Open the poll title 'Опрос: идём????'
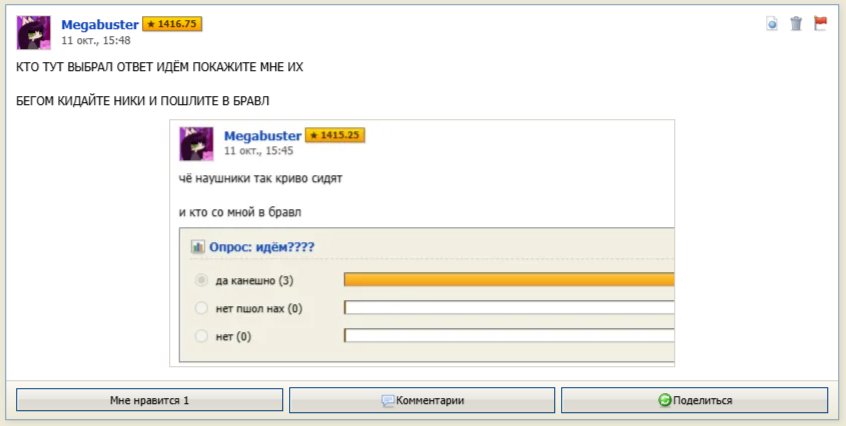Screen dimensions: 846x426 pyautogui.click(x=262, y=248)
